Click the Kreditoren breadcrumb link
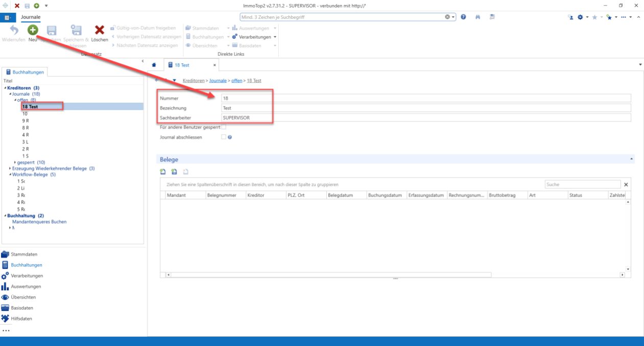Viewport: 644px width, 346px height. pyautogui.click(x=194, y=81)
